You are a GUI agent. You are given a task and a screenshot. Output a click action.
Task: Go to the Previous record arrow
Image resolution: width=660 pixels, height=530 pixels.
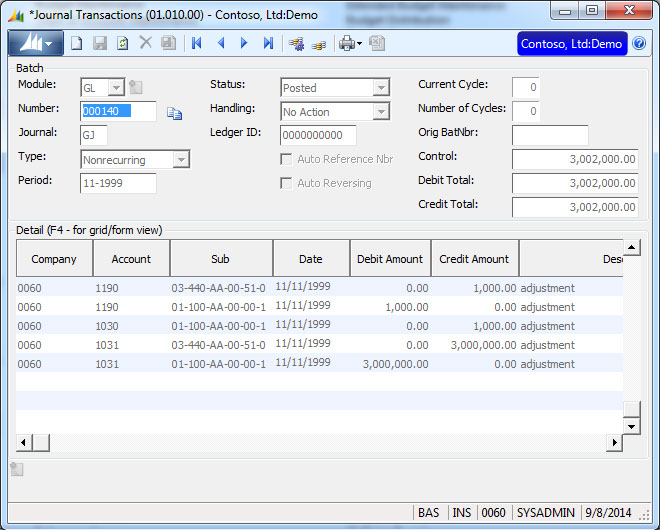pos(221,43)
